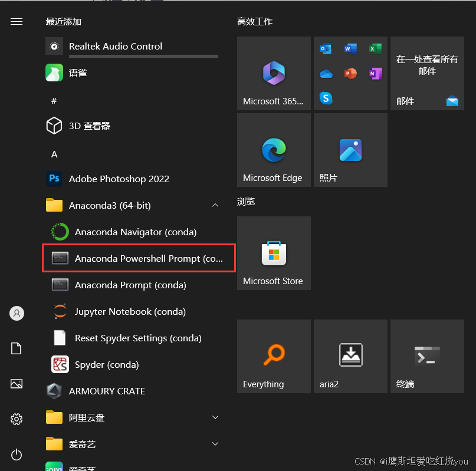Open Settings gear in the sidebar
Screen dimensions: 476x471
(17, 419)
